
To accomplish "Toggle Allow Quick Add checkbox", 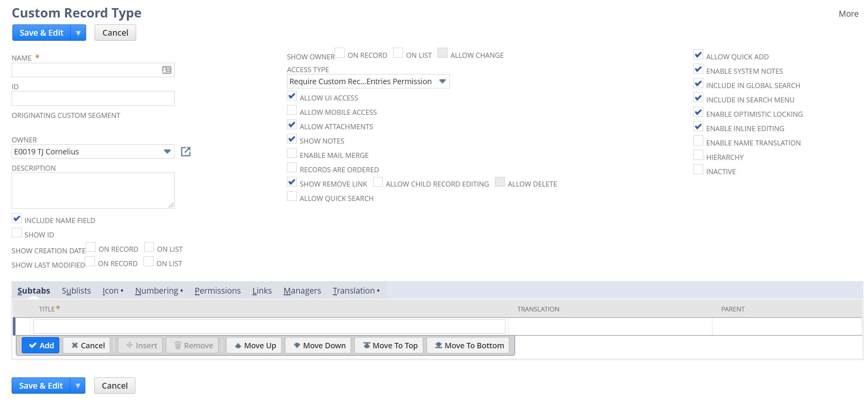I will 699,55.
